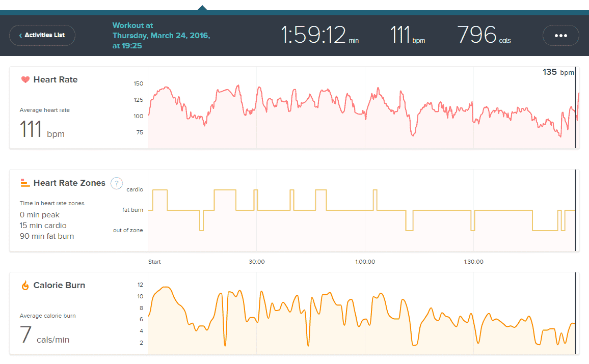
Task: Click the cardio label on zones axis
Action: tap(135, 189)
